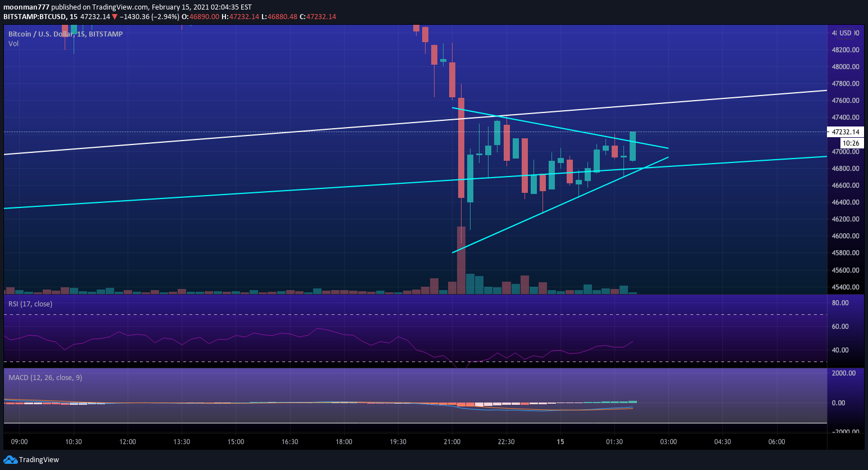
Task: Click the 45400.00 price axis label
Action: (846, 287)
